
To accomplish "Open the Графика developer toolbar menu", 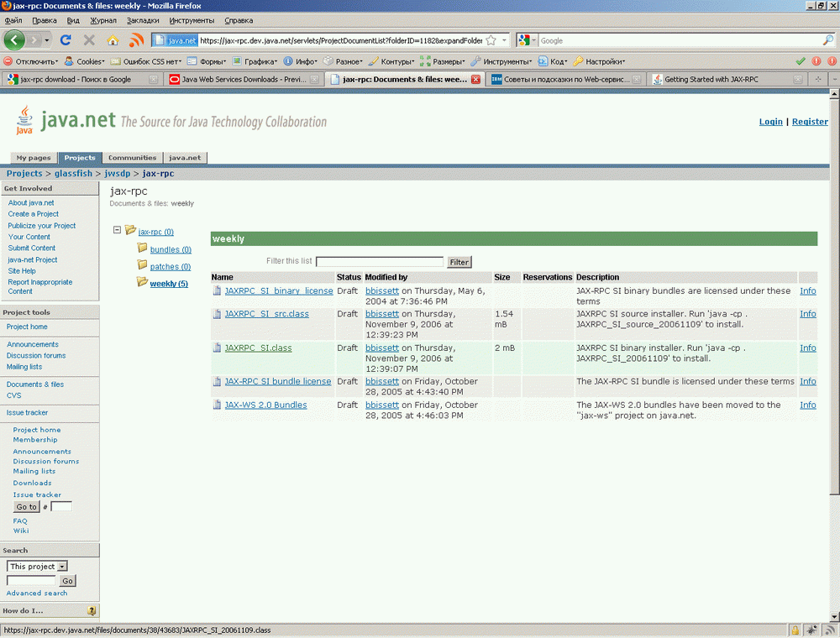I will pos(255,61).
